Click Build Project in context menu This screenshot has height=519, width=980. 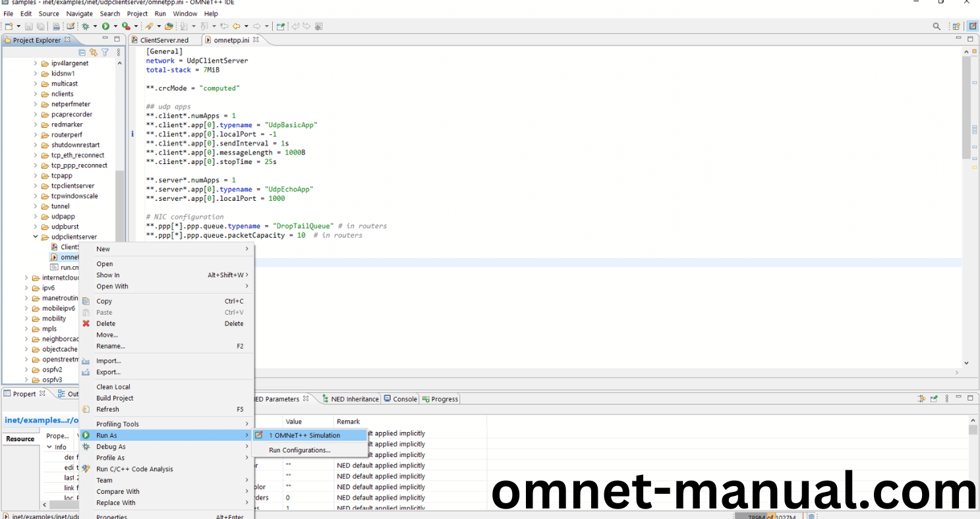coord(166,398)
